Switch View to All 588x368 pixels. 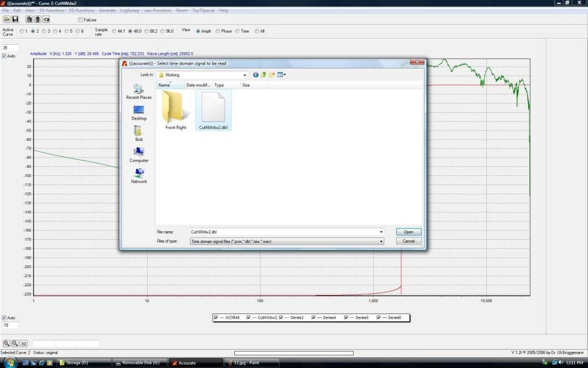pos(257,31)
